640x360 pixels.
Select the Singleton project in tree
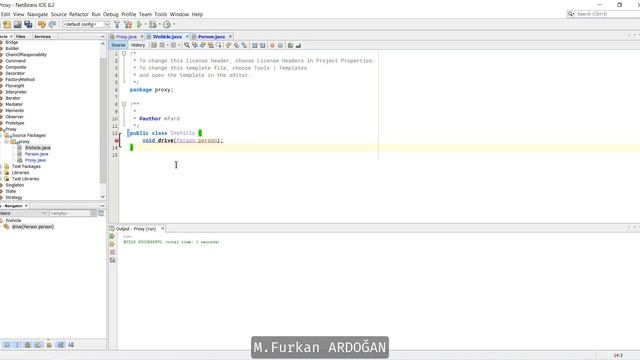coord(15,185)
